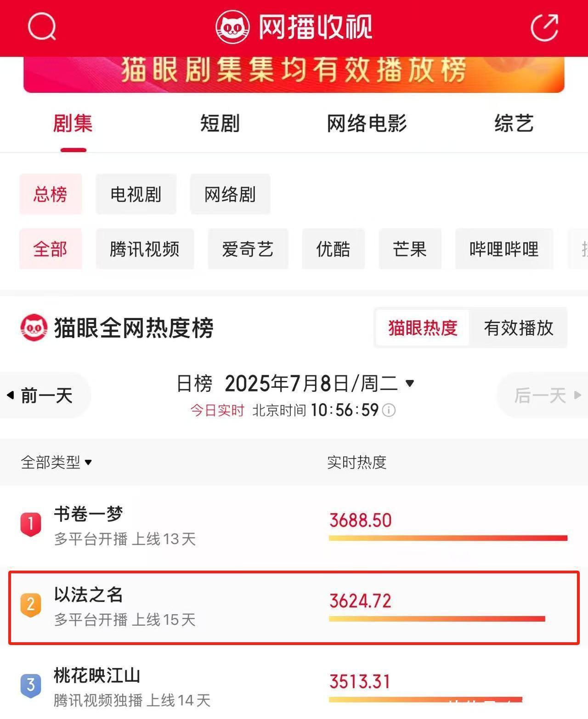The image size is (588, 719).
Task: Click the rank 1 red badge
Action: coord(31,524)
